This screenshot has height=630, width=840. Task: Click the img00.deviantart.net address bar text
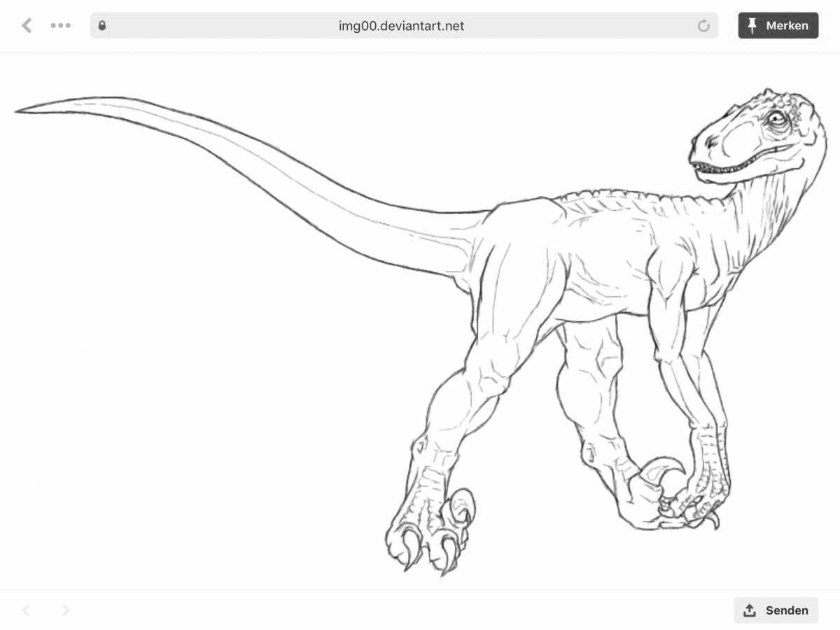[x=400, y=25]
